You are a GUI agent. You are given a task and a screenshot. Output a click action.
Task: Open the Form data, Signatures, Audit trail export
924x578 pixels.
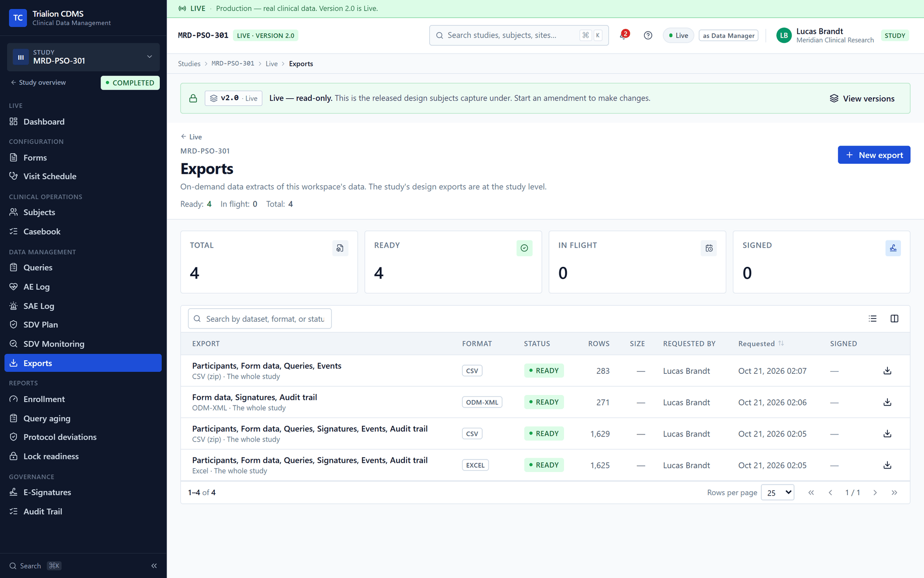[x=255, y=397]
